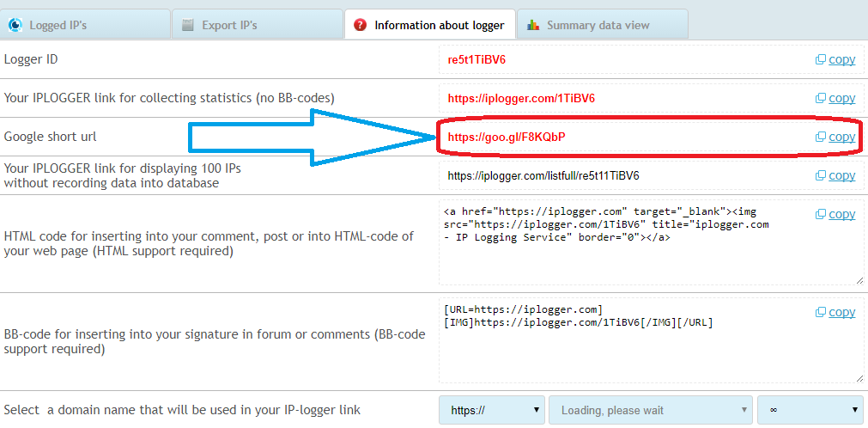Click copy icon in HTML code box
Screen dimensions: 868x428
tap(821, 214)
